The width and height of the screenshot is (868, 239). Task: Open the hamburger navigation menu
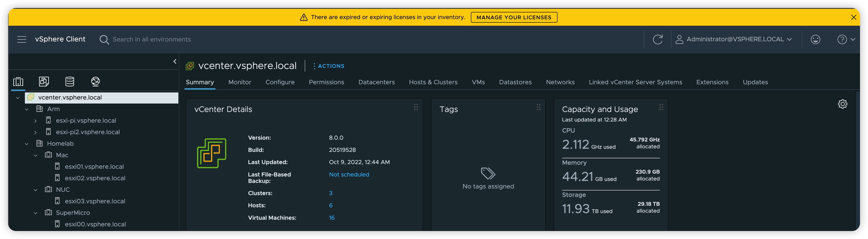tap(22, 39)
